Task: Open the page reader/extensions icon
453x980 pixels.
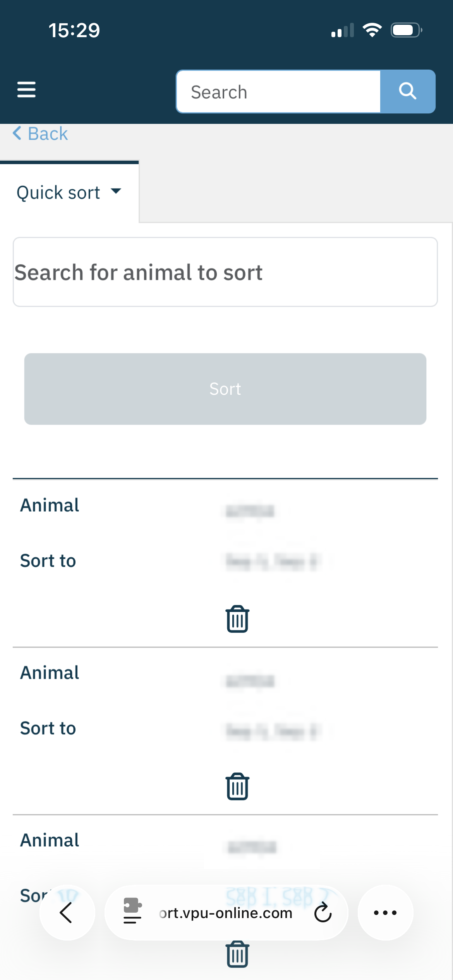Action: (132, 911)
